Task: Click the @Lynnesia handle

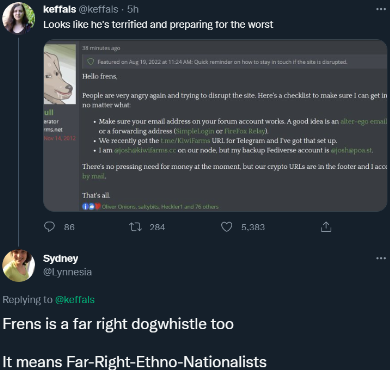Action: coord(67,272)
